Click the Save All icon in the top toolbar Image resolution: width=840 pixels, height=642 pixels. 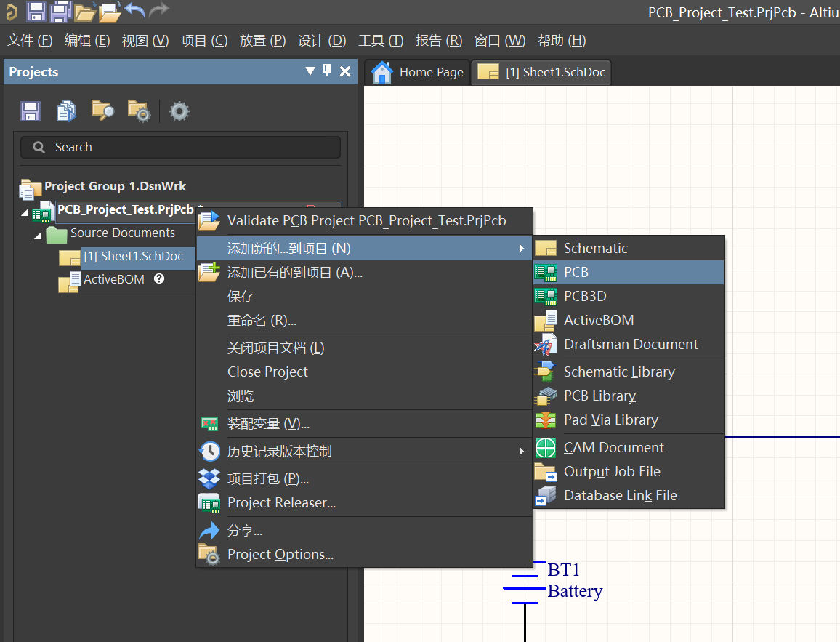click(x=61, y=11)
